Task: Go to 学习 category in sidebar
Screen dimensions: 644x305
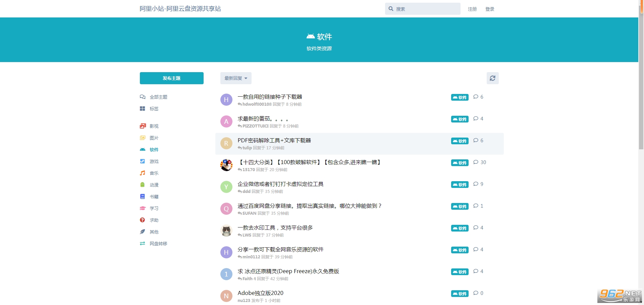Action: click(x=154, y=208)
